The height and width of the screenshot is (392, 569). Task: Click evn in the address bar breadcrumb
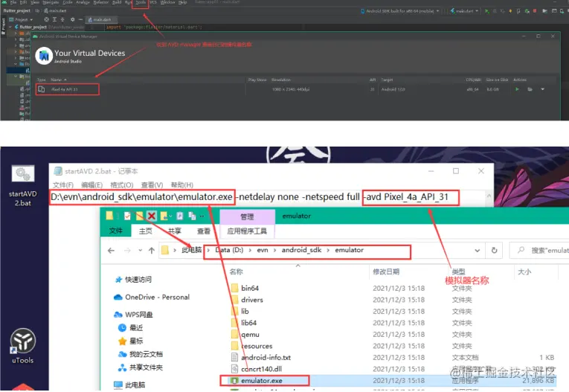pyautogui.click(x=263, y=250)
